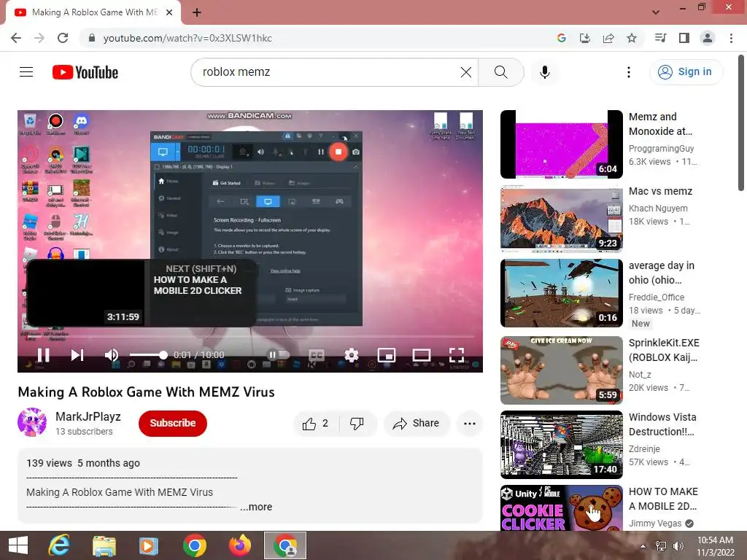Go to the YouTube home logo
Image resolution: width=747 pixels, height=560 pixels.
[x=85, y=72]
